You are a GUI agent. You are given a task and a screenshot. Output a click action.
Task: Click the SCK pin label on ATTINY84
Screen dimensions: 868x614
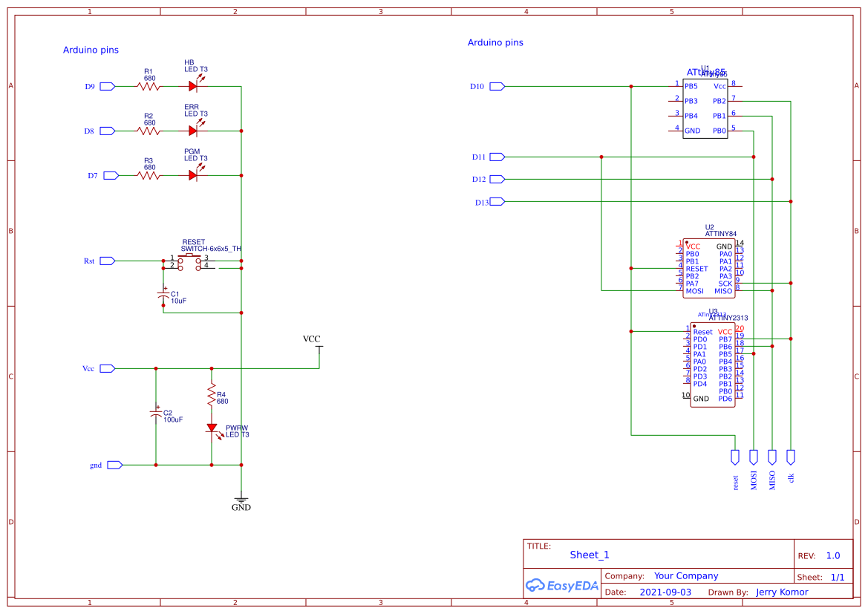(725, 284)
